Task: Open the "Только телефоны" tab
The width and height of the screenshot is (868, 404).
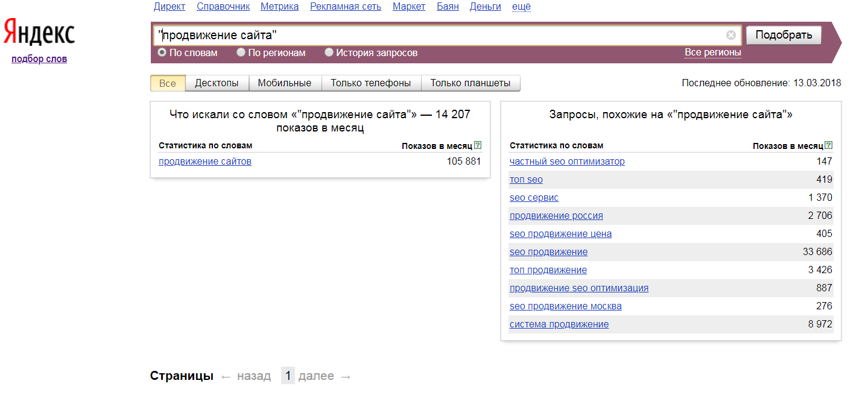Action: coord(370,83)
